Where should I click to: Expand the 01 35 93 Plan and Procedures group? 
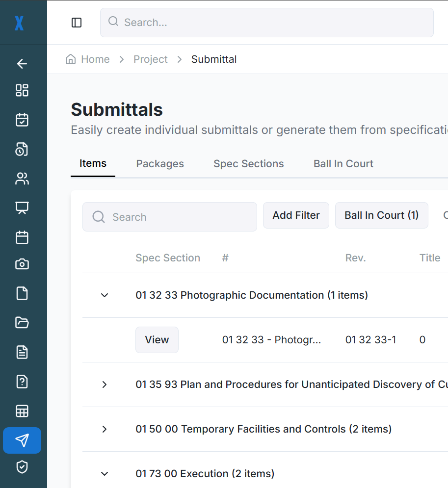click(104, 385)
